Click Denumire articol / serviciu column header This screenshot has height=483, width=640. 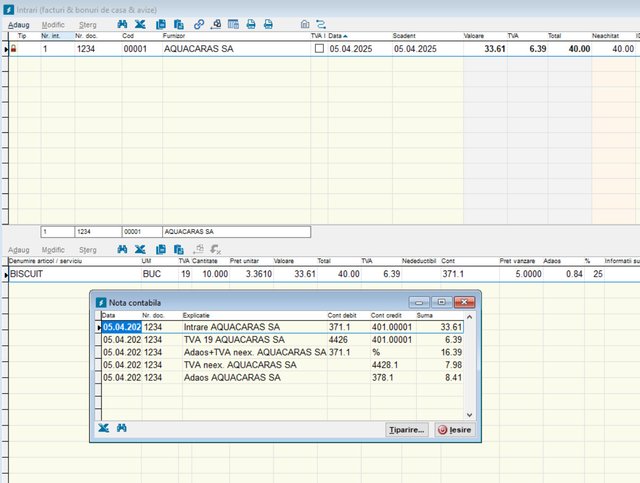(74, 261)
